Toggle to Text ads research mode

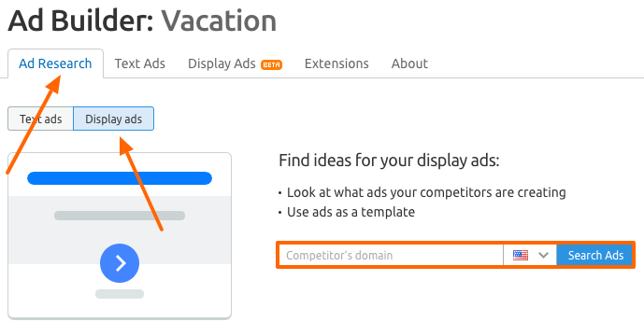point(41,119)
